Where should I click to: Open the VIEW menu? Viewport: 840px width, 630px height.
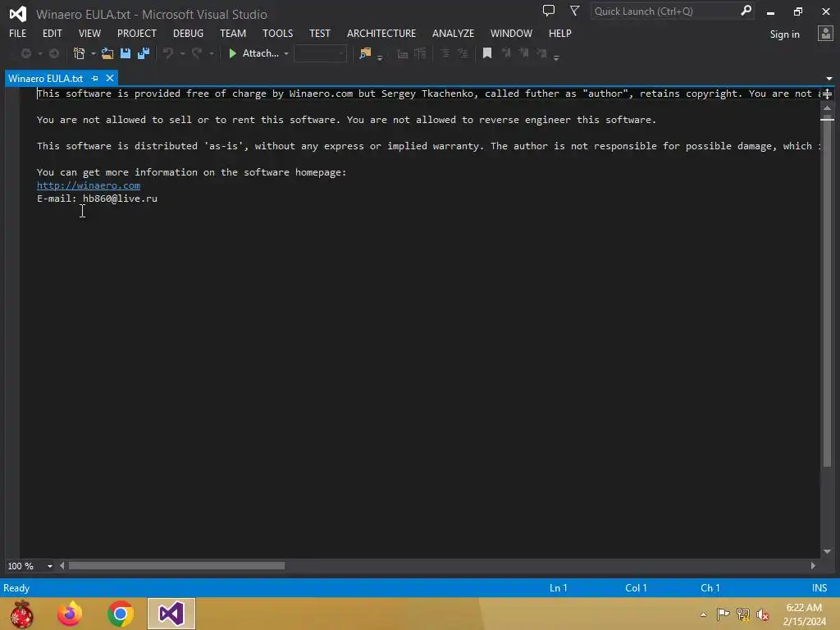[89, 33]
